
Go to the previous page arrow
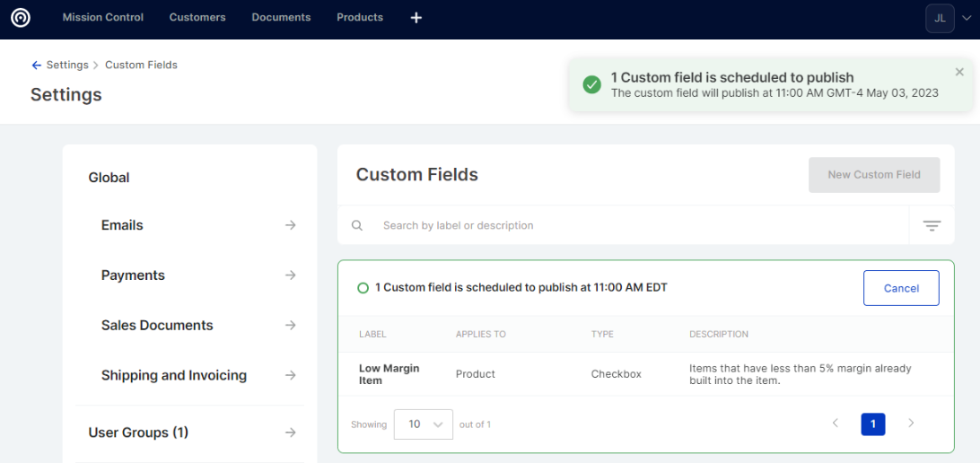click(836, 424)
